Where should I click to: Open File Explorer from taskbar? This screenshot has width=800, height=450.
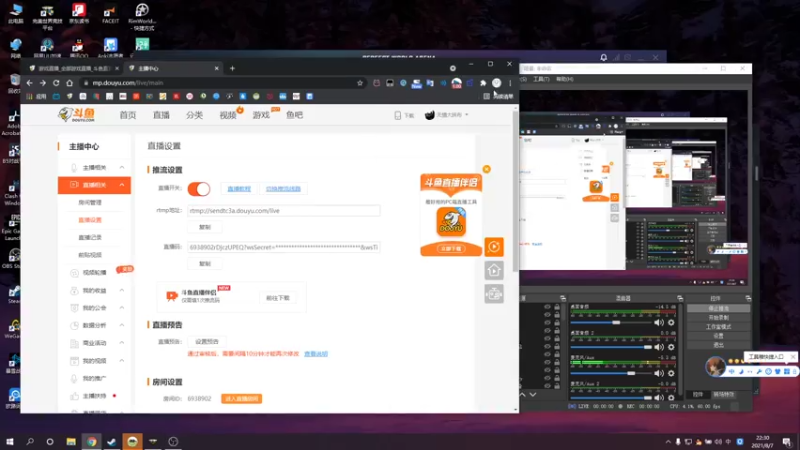pos(71,441)
